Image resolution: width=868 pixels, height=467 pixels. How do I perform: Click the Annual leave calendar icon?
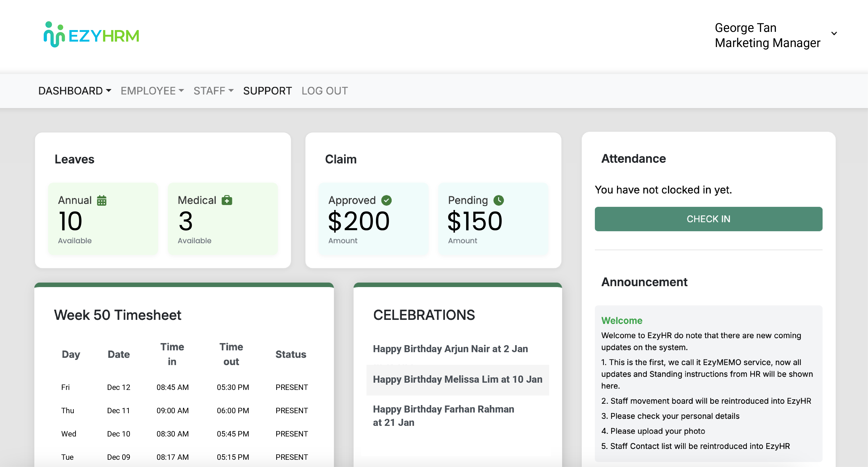click(102, 200)
